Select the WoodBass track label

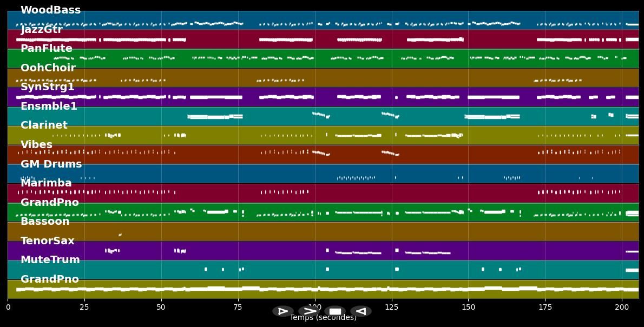tap(50, 10)
